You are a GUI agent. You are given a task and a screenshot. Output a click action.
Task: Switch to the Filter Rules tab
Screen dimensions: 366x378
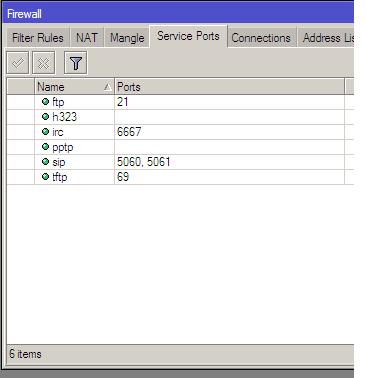click(38, 38)
